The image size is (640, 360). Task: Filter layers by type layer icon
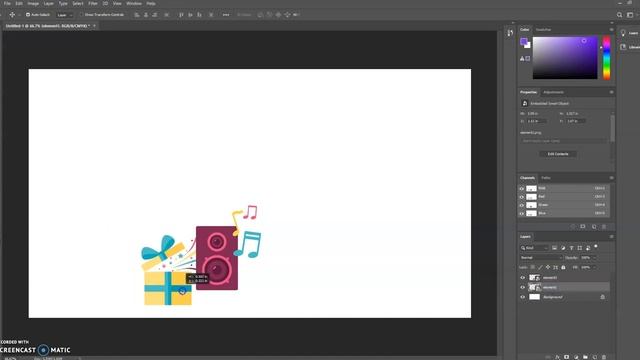571,248
